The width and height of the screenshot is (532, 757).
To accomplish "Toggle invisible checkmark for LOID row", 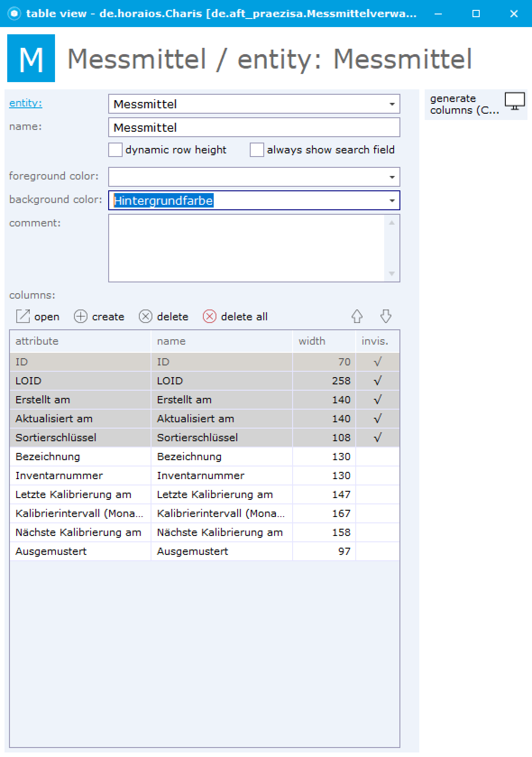I will (x=378, y=381).
